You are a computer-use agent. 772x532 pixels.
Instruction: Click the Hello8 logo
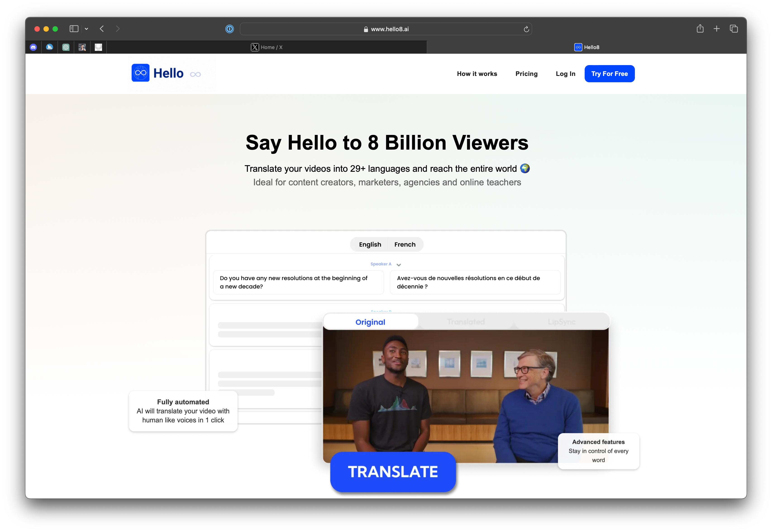[157, 73]
